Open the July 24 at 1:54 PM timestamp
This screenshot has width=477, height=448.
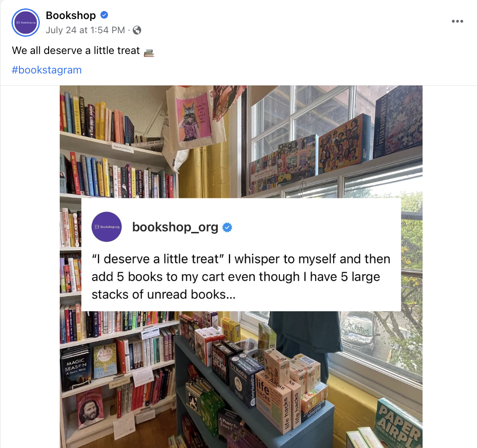[85, 30]
